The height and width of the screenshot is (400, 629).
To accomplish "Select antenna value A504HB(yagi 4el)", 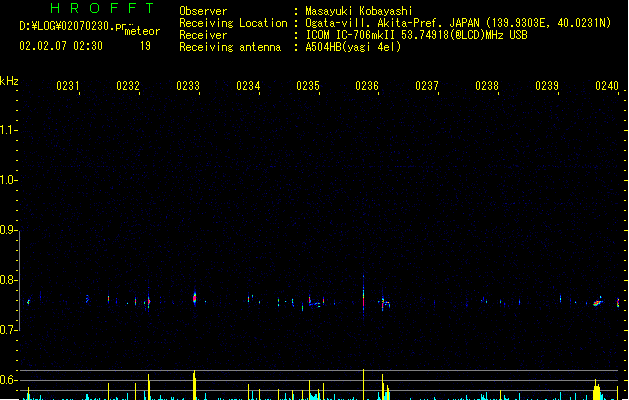I will tap(353, 47).
